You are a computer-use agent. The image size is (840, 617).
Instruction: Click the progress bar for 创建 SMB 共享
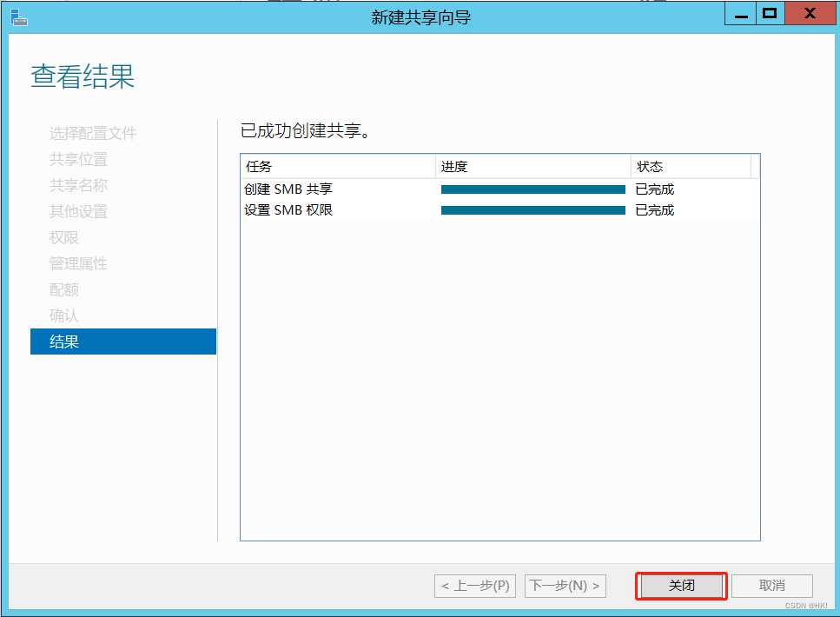(x=533, y=189)
